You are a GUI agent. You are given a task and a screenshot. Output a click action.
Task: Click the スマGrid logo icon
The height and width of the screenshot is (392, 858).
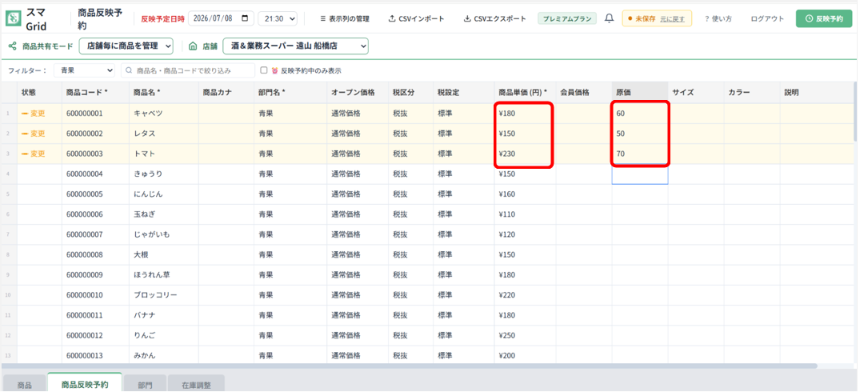(13, 18)
